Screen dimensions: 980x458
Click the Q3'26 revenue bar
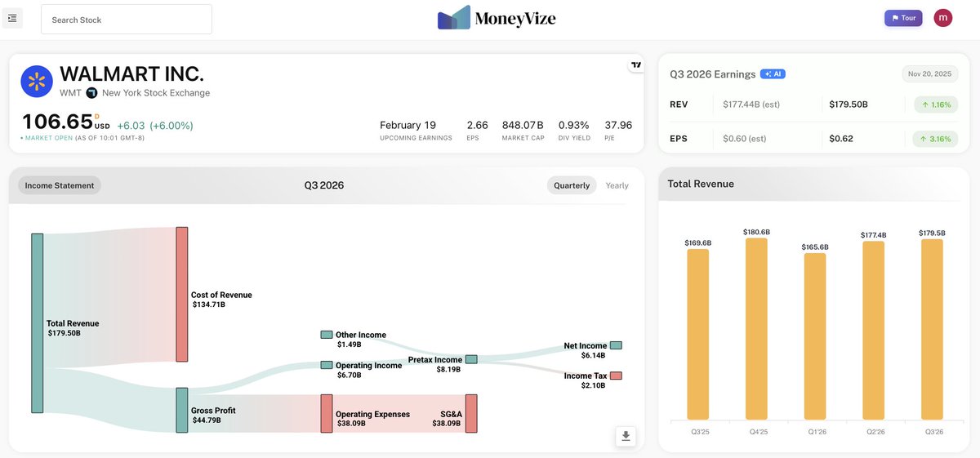click(x=932, y=329)
